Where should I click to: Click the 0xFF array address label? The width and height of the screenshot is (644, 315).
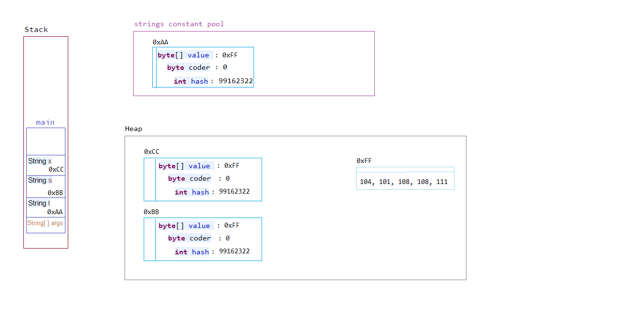tap(364, 161)
